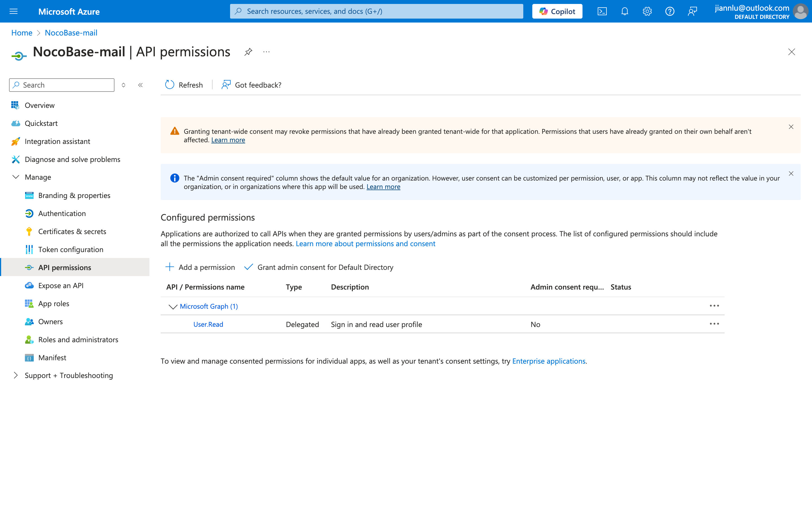Collapse the Manage section
The width and height of the screenshot is (812, 507).
pyautogui.click(x=16, y=177)
